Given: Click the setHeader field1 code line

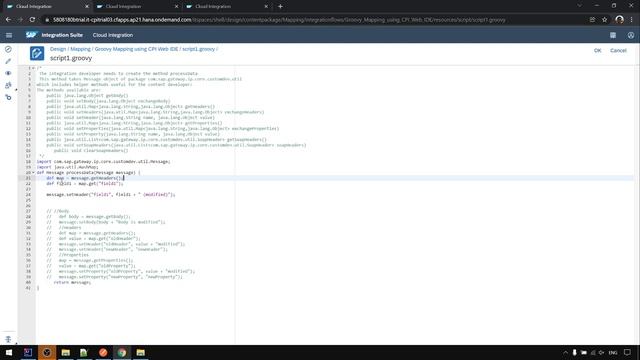Looking at the screenshot, I should (x=111, y=195).
